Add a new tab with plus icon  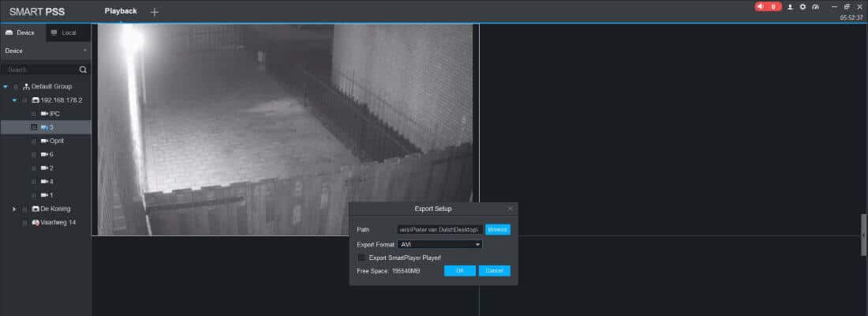point(154,12)
